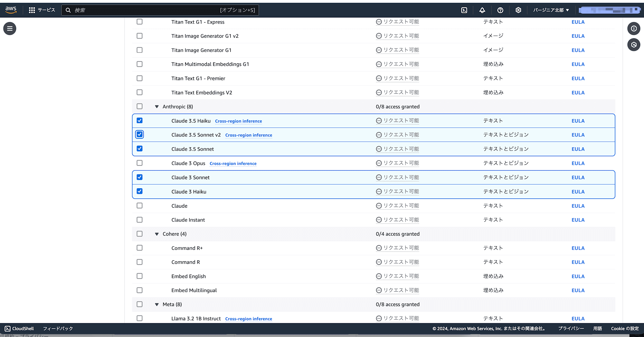Screen dimensions: 644x337
Task: Open the help question mark icon
Action: tap(500, 10)
